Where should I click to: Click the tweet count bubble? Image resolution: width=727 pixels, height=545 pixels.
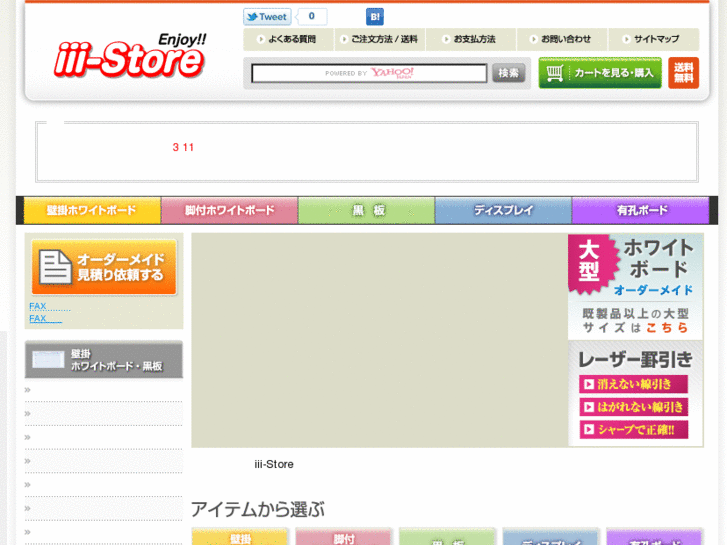(x=312, y=17)
